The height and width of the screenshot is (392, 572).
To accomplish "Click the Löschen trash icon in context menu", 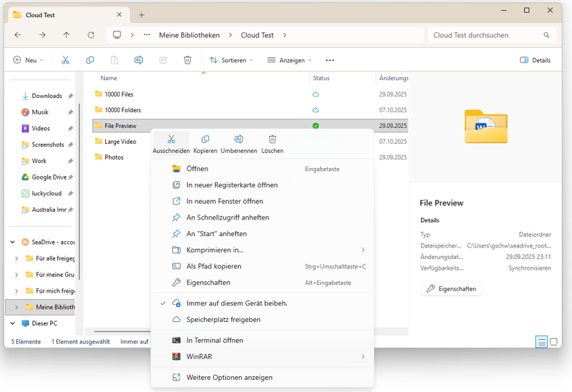I will (x=272, y=139).
